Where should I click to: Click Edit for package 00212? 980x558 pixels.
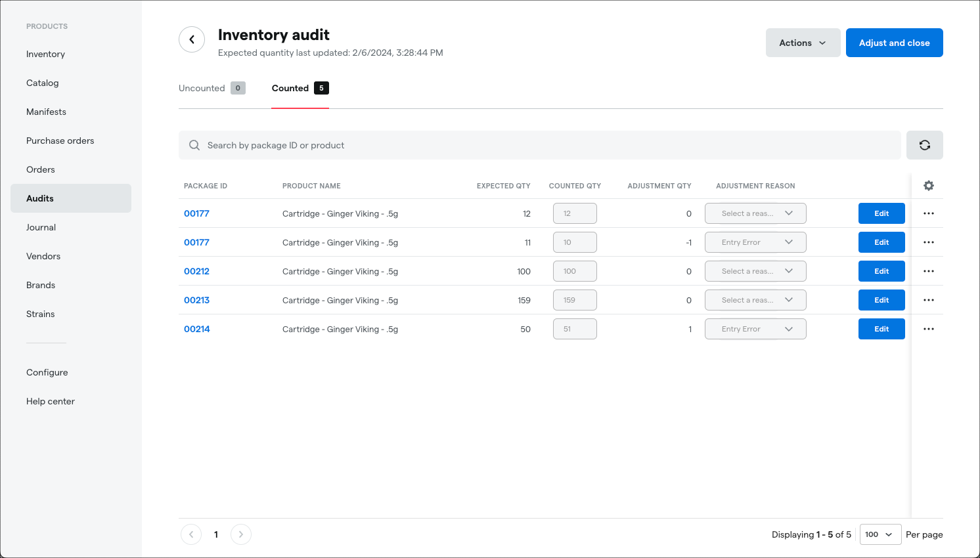[881, 271]
